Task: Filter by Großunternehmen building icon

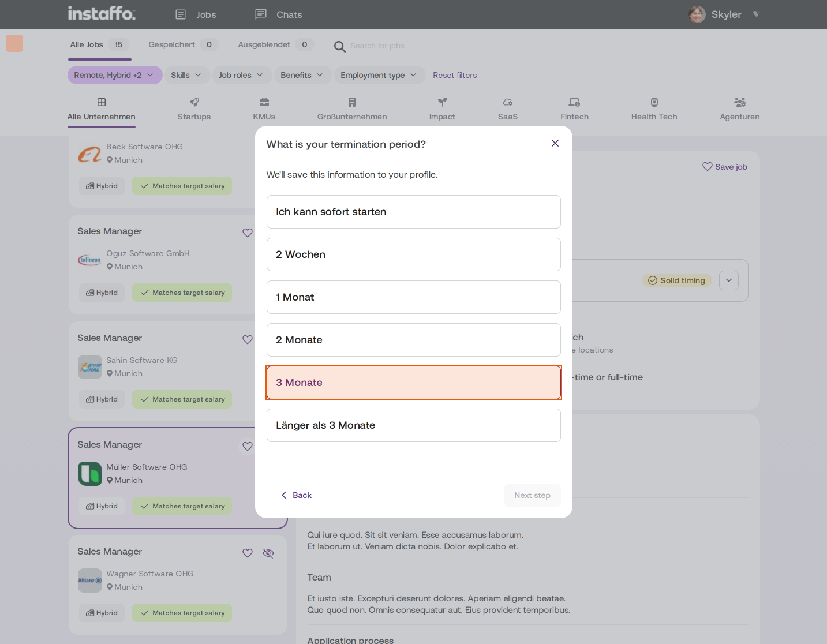Action: (352, 102)
